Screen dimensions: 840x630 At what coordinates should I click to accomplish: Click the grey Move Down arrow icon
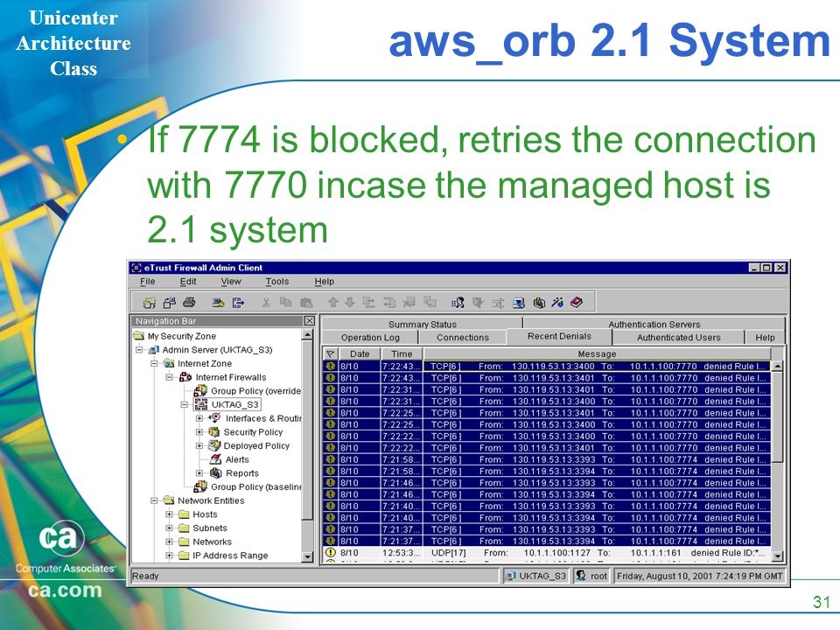350,303
